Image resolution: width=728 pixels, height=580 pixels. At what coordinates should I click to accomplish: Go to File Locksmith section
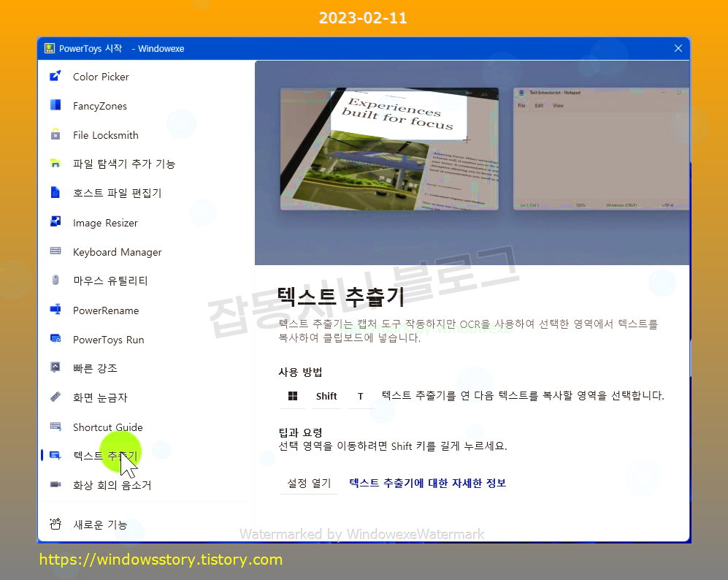click(105, 135)
